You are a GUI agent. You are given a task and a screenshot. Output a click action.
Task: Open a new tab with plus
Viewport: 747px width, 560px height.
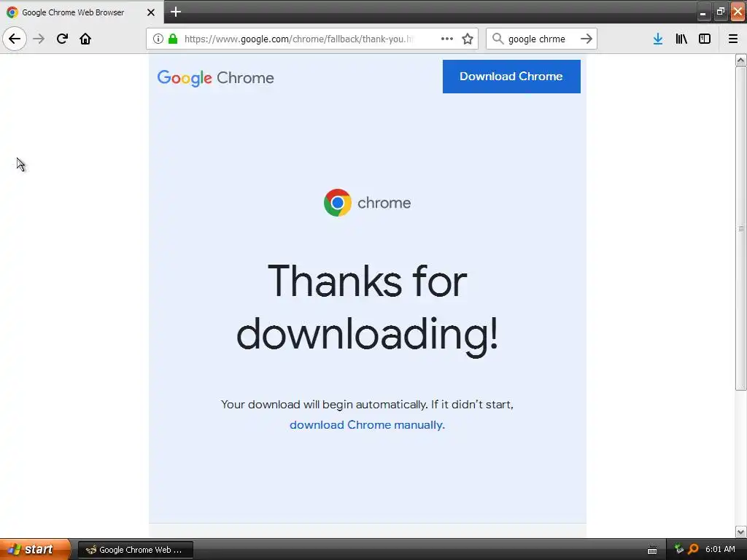coord(176,12)
